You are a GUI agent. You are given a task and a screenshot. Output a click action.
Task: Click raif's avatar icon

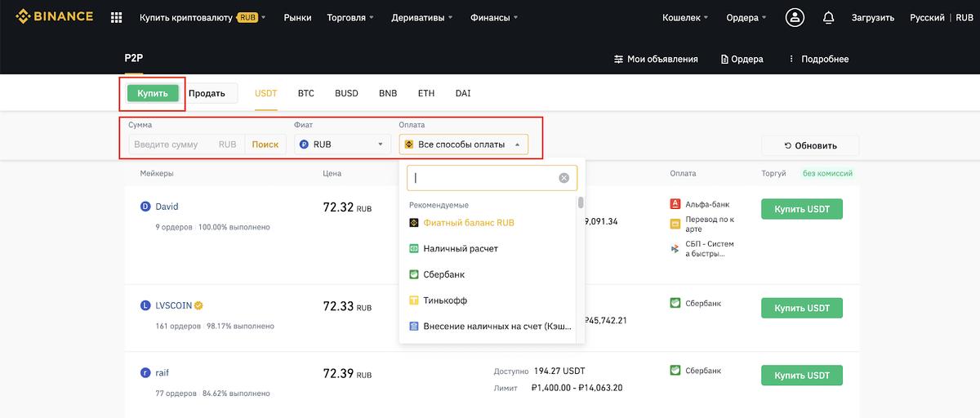[x=146, y=373]
